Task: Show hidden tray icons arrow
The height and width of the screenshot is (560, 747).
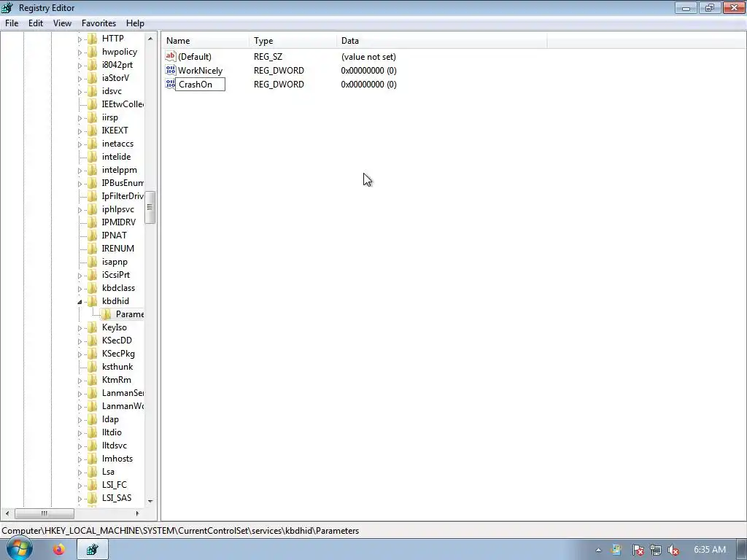Action: pos(598,550)
